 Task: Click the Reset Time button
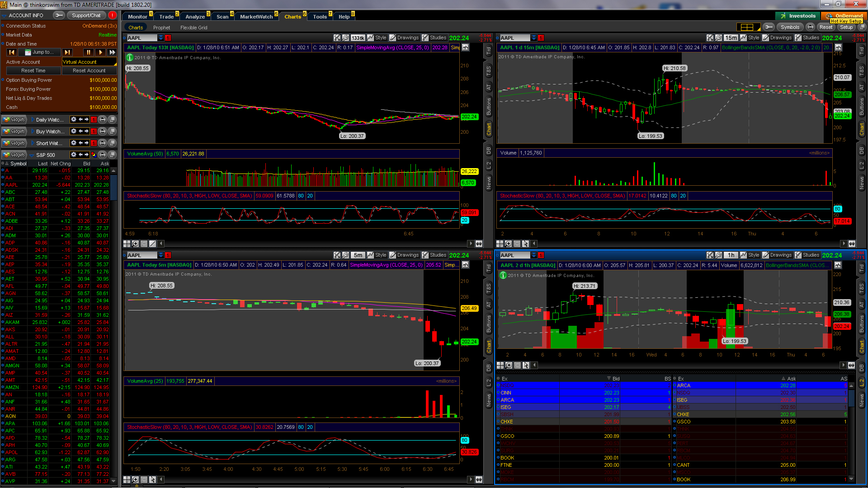[x=33, y=70]
